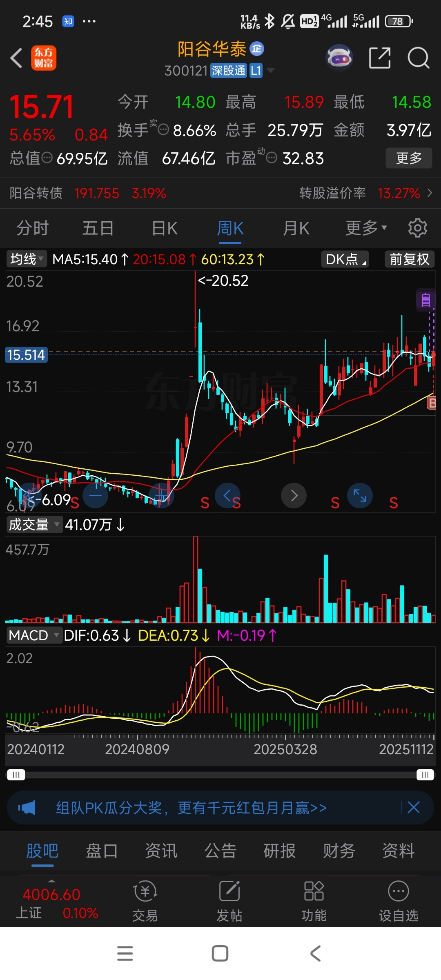Open the robot assistant avatar
The width and height of the screenshot is (441, 980).
[x=339, y=58]
